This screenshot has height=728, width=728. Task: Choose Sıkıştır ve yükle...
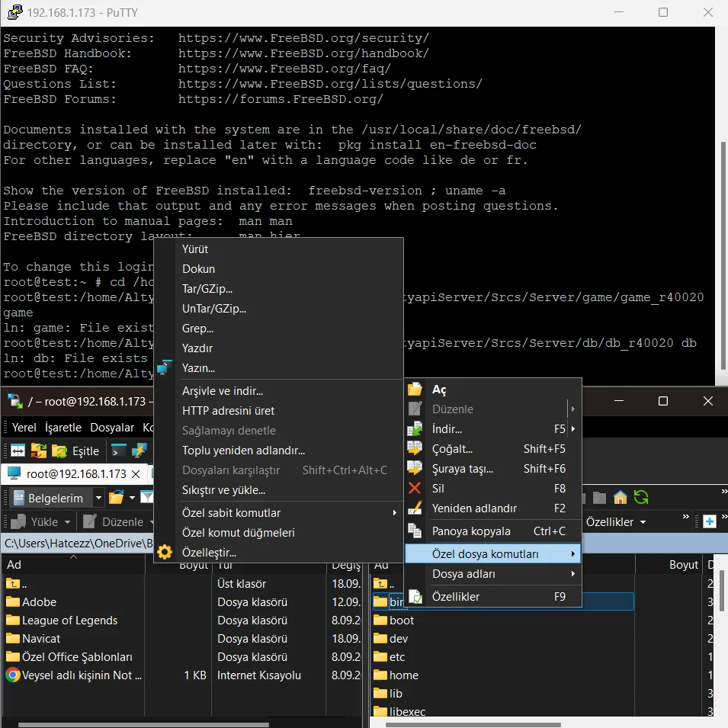click(x=278, y=490)
